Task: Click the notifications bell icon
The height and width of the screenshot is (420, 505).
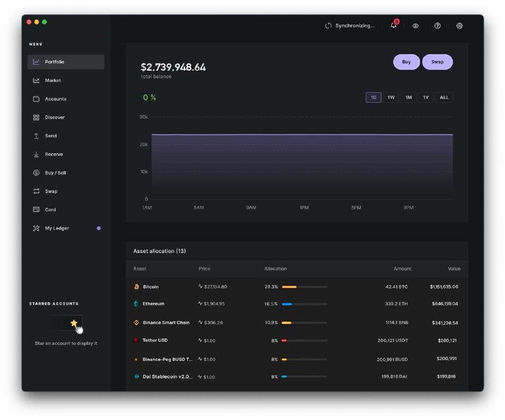Action: coord(392,26)
